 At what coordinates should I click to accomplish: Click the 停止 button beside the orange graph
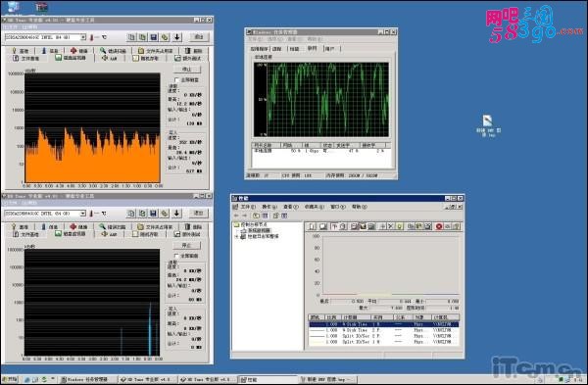(x=187, y=70)
